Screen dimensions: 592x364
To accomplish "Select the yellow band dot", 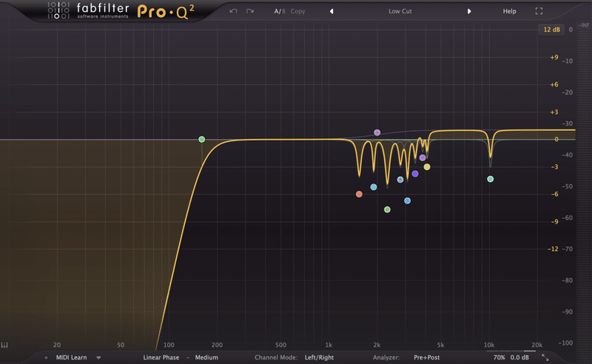I will [x=427, y=167].
